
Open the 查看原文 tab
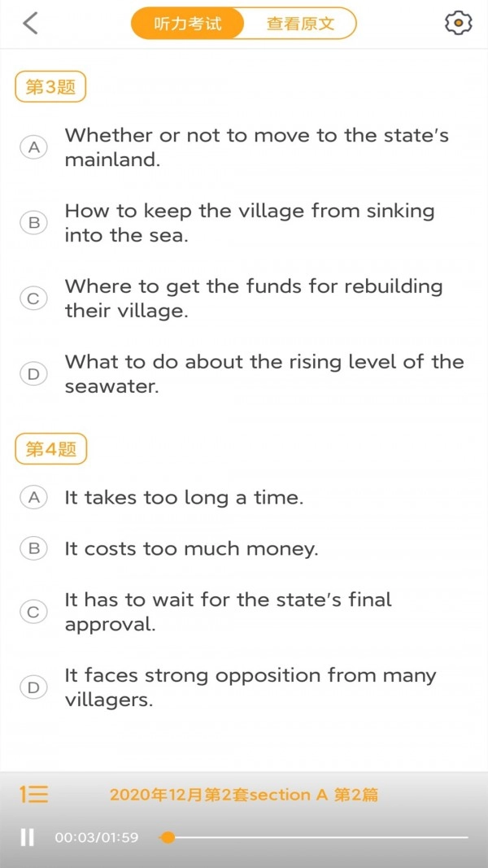click(x=301, y=24)
